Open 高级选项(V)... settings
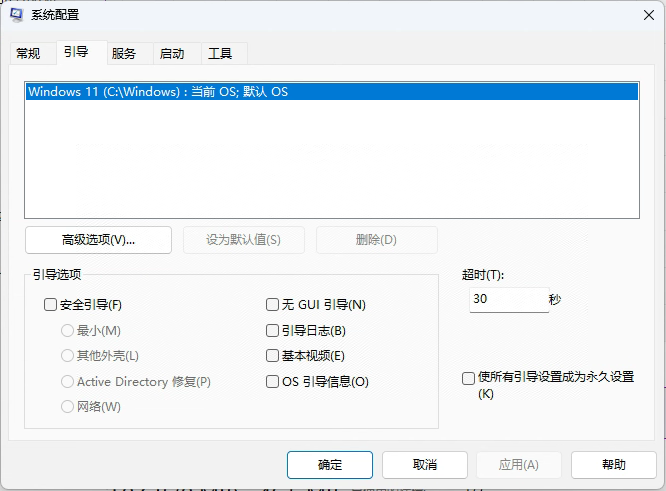The image size is (666, 491). tap(99, 240)
